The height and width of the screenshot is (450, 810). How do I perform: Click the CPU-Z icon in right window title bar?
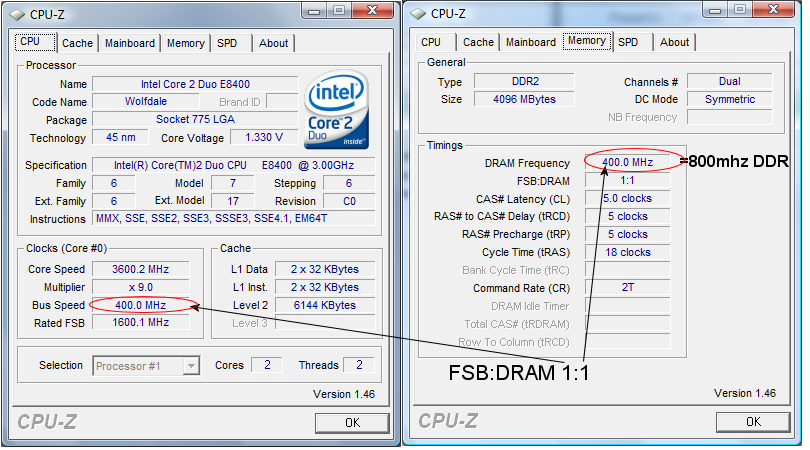click(418, 14)
